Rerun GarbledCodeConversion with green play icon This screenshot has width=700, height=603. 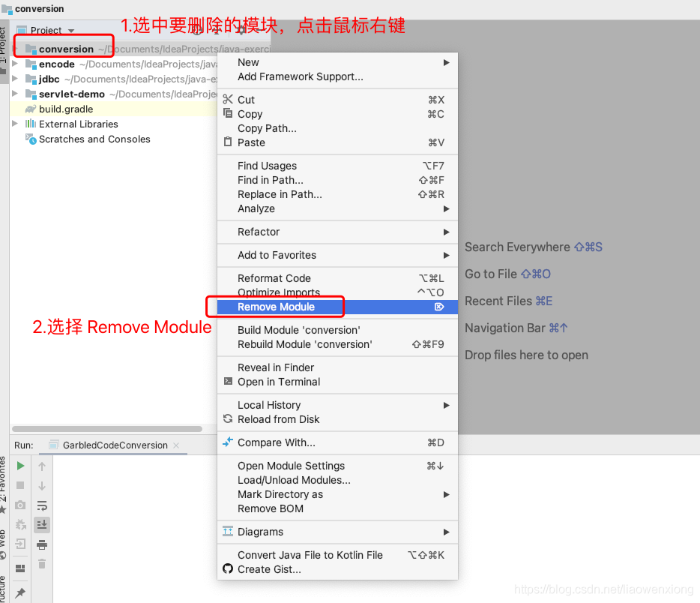[20, 466]
